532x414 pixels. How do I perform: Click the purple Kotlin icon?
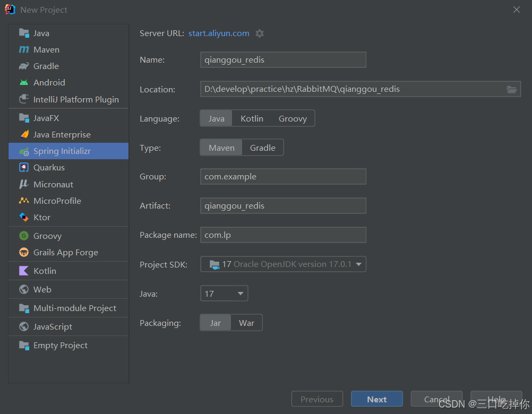point(24,271)
